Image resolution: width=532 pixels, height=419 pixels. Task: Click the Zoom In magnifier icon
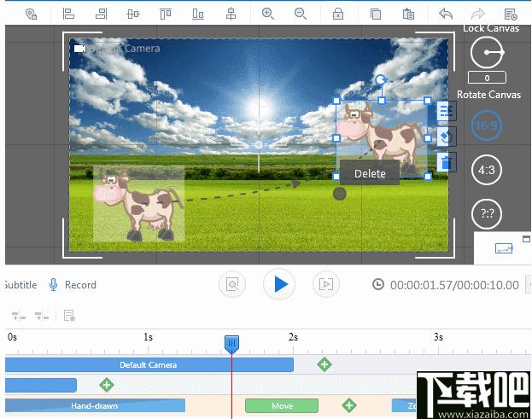click(x=267, y=14)
